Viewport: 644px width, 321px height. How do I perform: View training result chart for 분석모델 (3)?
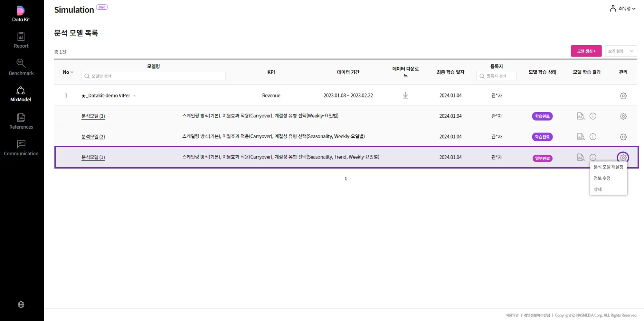tap(581, 116)
